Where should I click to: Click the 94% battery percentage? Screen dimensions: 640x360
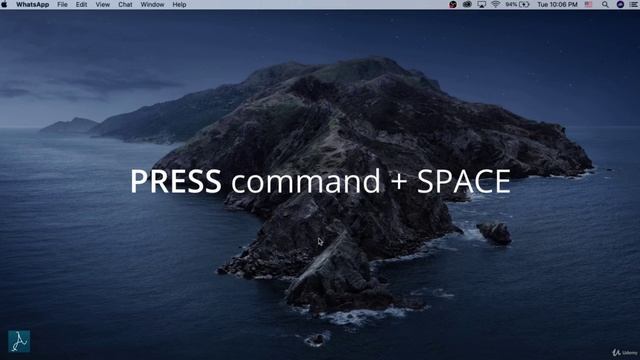click(511, 4)
